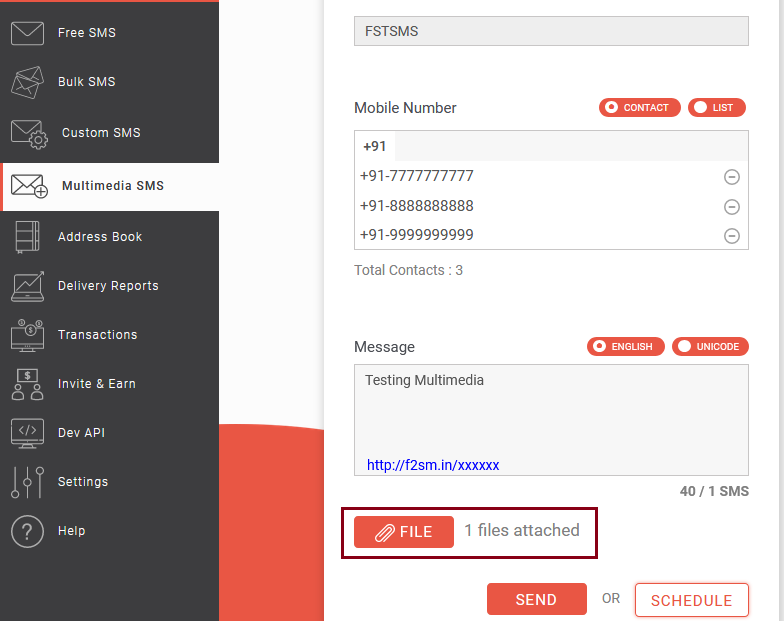Click the +91-9999999999 contact number
The height and width of the screenshot is (621, 784).
point(416,235)
